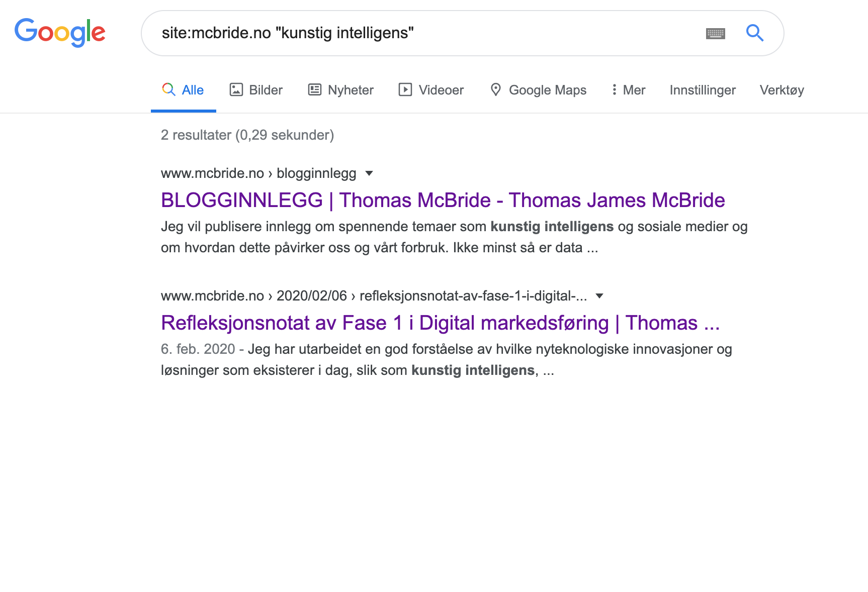Click the Nyheter newspaper icon
This screenshot has width=868, height=592.
pos(315,90)
